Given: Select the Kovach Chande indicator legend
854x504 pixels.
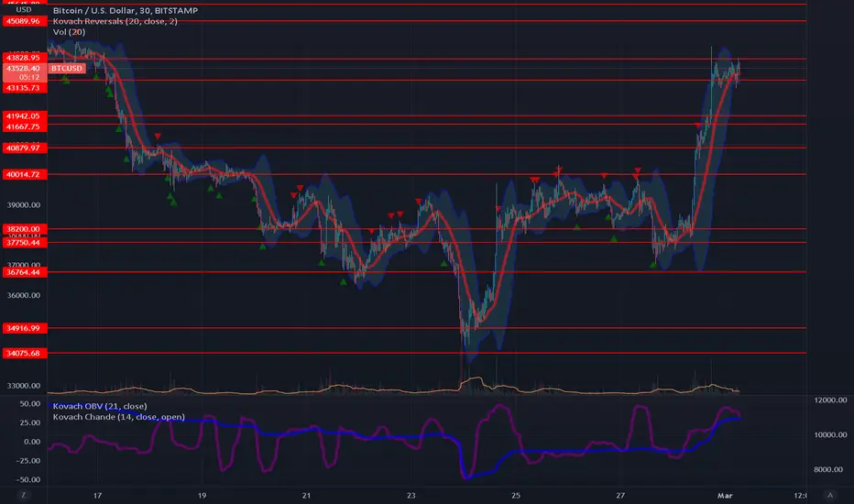Looking at the screenshot, I should click(119, 417).
